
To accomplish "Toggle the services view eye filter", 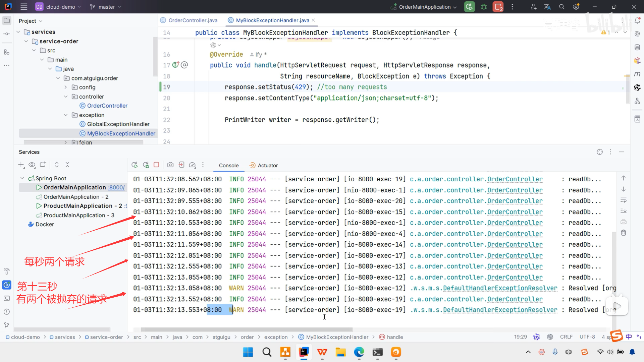I will click(32, 165).
